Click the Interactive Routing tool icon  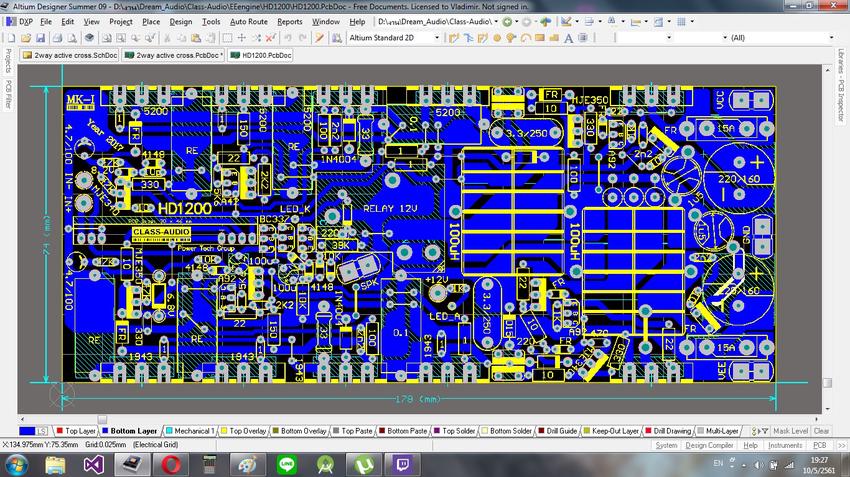coord(454,38)
